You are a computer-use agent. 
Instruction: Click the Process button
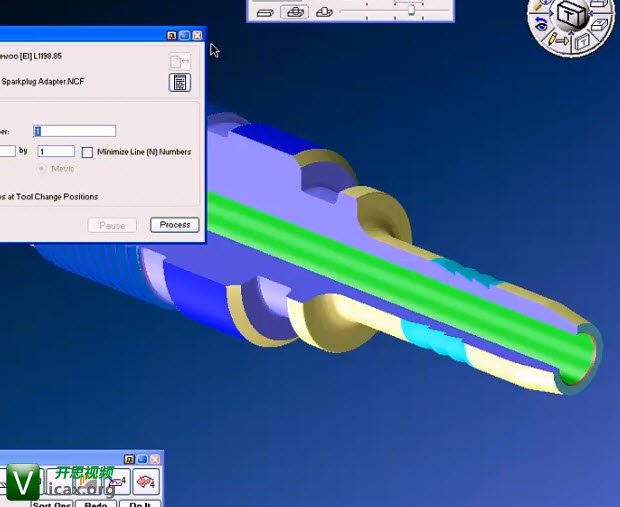175,225
